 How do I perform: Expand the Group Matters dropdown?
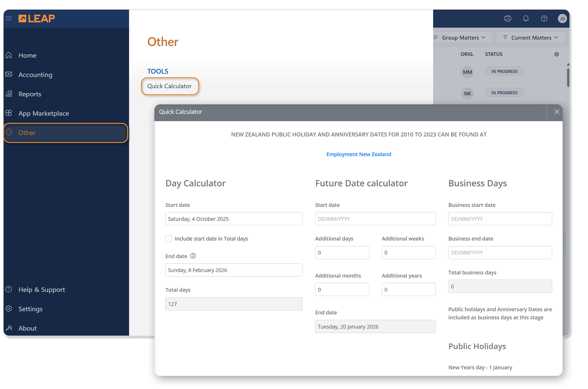tap(463, 38)
